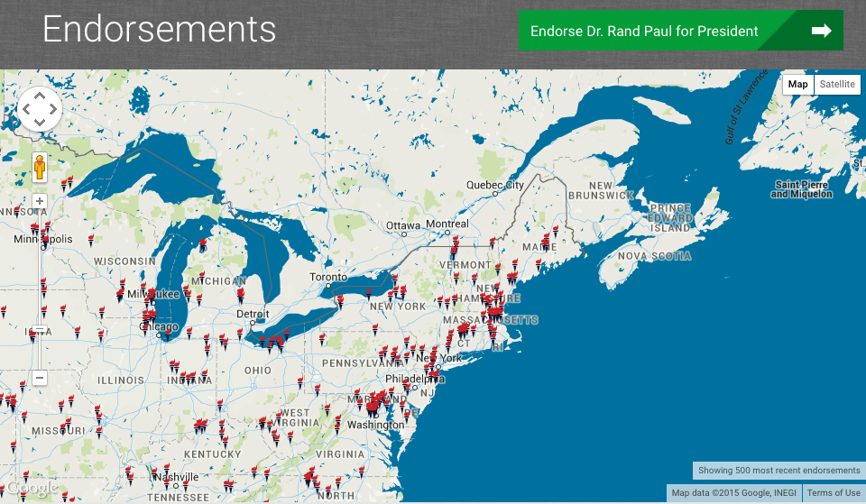866x504 pixels.
Task: Click the Map data ©2015 Google, INEGI text
Action: [x=733, y=492]
